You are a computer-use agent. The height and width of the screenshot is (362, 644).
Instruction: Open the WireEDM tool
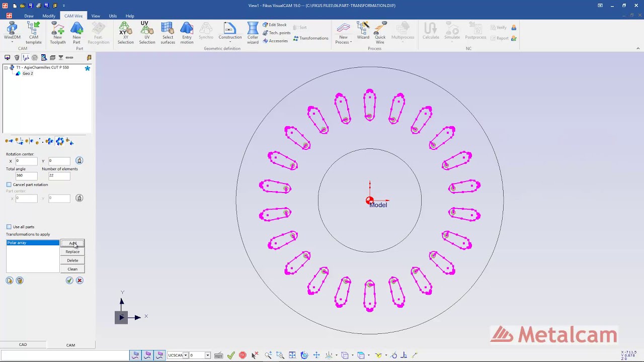13,33
